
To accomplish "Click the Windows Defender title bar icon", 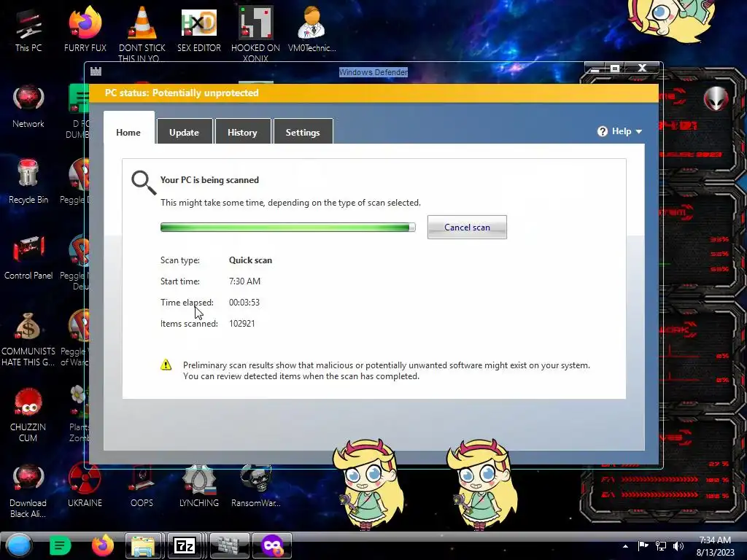I will pos(96,71).
